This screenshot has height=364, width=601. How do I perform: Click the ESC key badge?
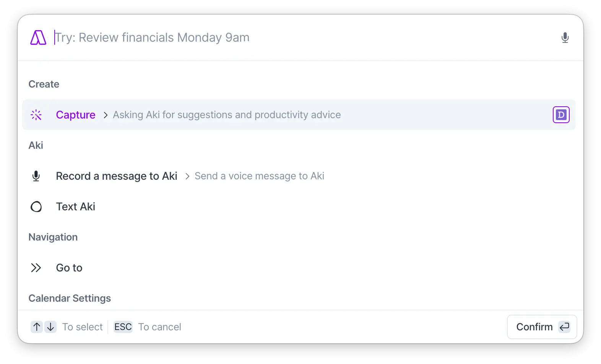point(123,327)
